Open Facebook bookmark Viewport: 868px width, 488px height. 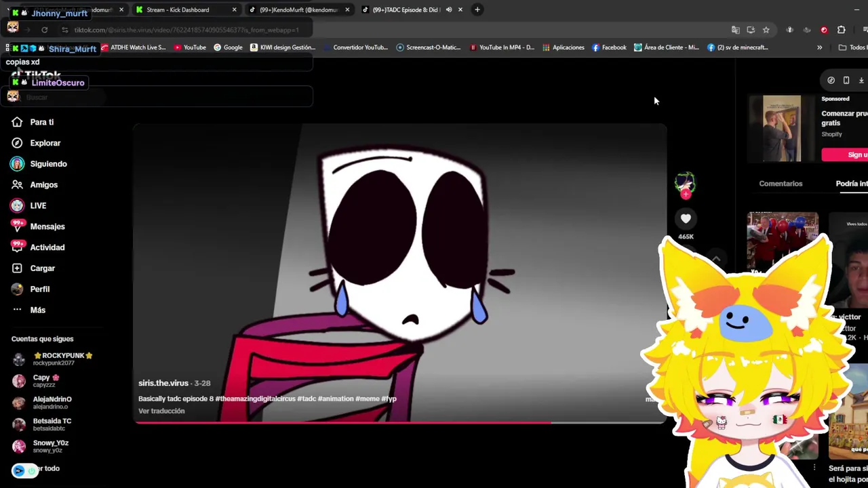[x=609, y=47]
